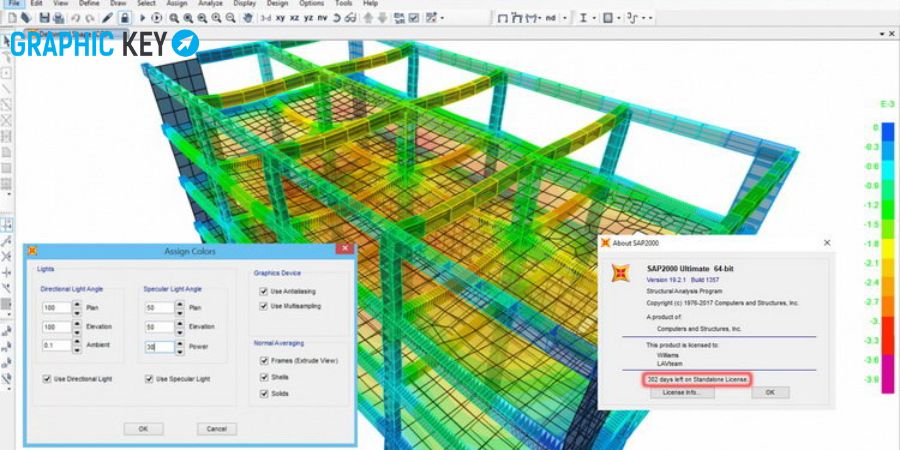This screenshot has width=900, height=450.
Task: Click Specular Light Plan spinner arrows
Action: (180, 308)
